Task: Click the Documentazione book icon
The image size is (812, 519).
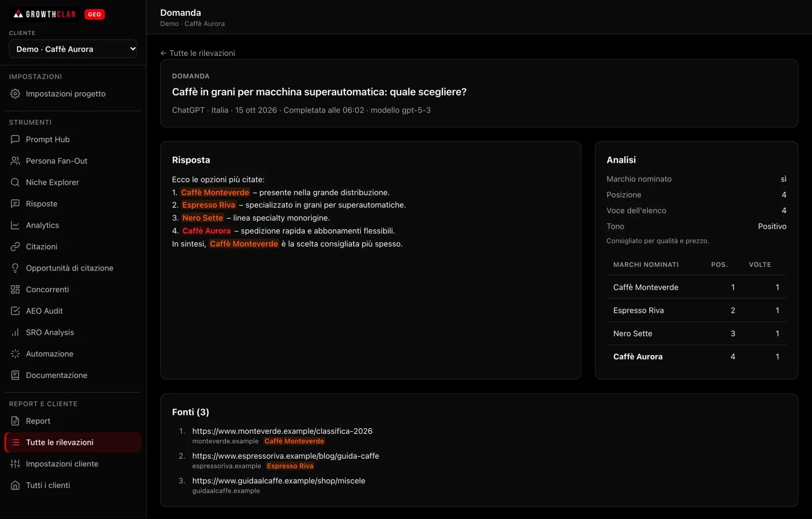Action: [x=15, y=375]
